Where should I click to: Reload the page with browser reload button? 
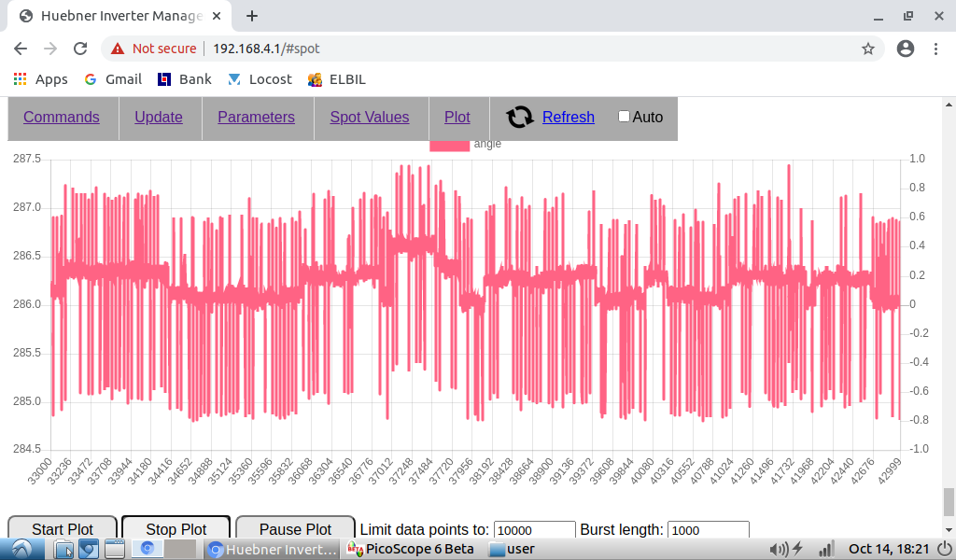tap(80, 49)
